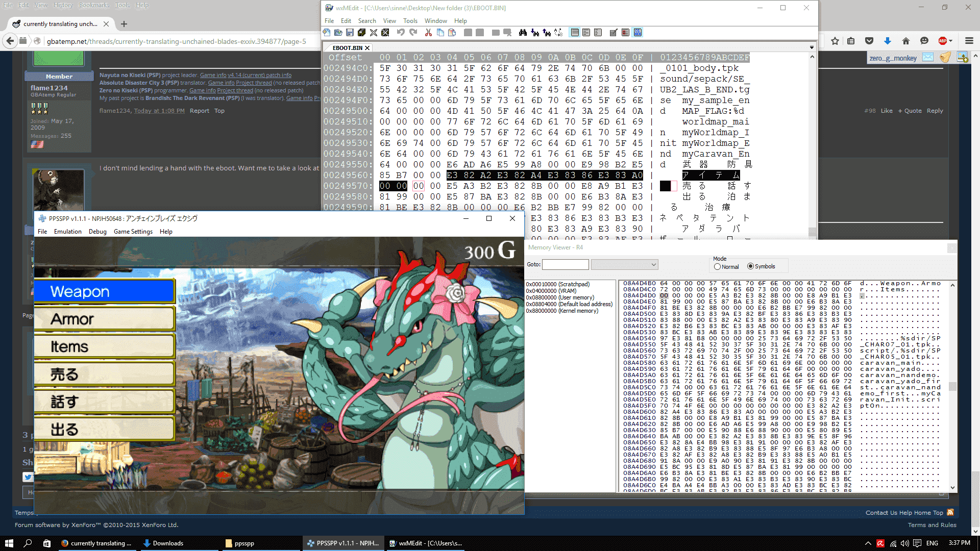Open wxMEdit Window menu

point(436,21)
